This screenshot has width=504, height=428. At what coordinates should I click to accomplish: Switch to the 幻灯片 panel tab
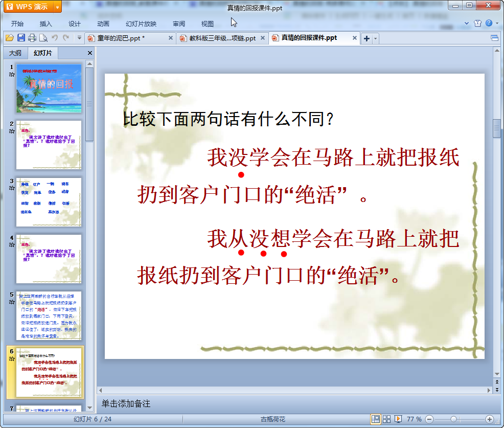(42, 53)
